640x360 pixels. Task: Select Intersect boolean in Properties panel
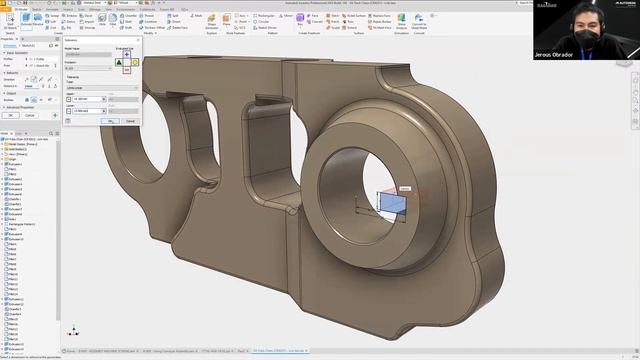pyautogui.click(x=41, y=100)
